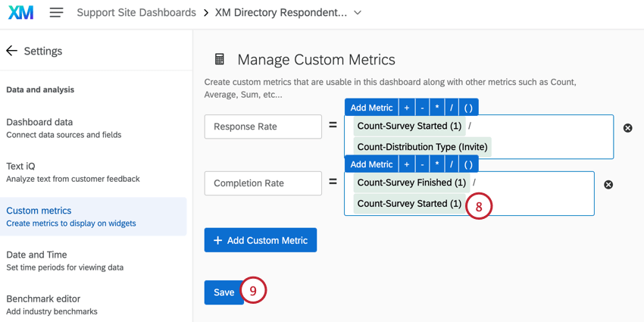The height and width of the screenshot is (322, 644).
Task: Click Add Metric for Response Rate
Action: (371, 108)
